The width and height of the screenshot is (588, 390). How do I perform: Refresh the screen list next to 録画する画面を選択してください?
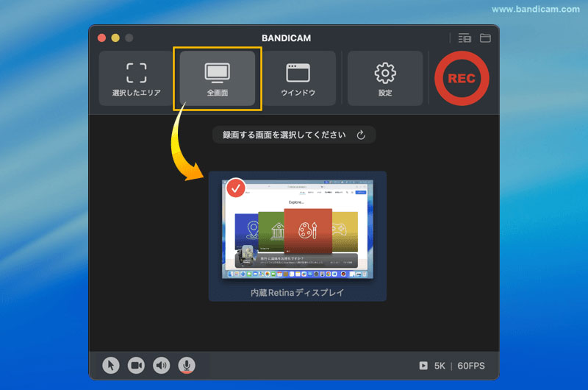(x=361, y=135)
